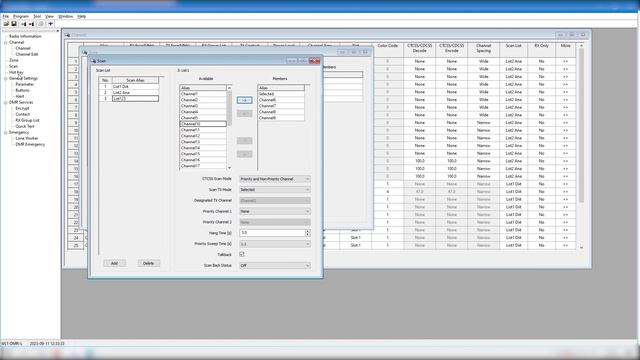The width and height of the screenshot is (640, 360).
Task: Click row header 24 in channel table
Action: (x=76, y=238)
